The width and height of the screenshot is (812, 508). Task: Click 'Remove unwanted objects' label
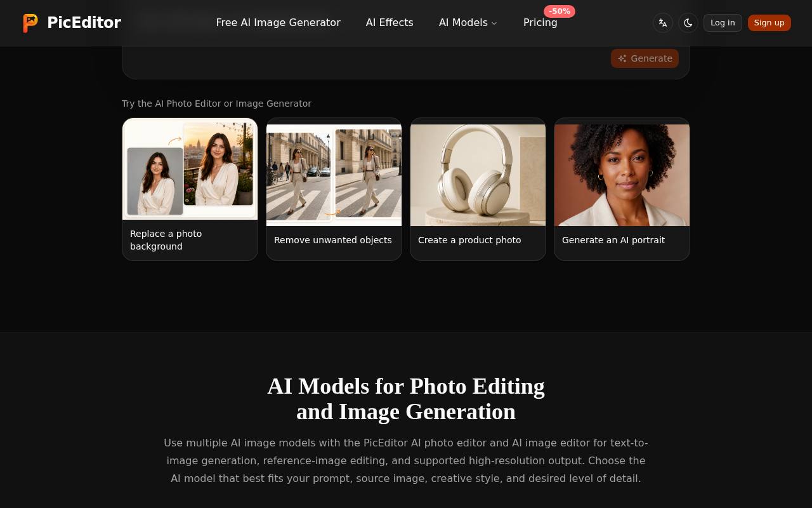click(333, 240)
